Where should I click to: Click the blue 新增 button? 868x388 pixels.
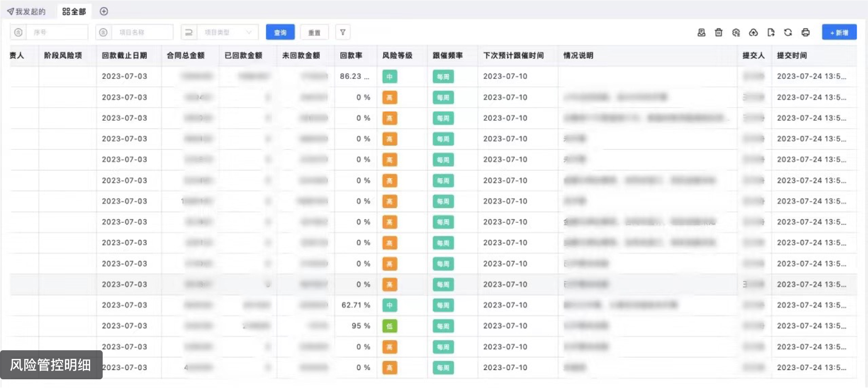coord(839,32)
